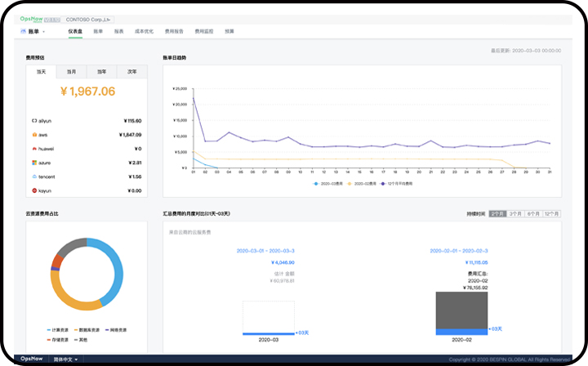Open the CONTOSO Corp company selector
The height and width of the screenshot is (366, 588).
(x=88, y=20)
